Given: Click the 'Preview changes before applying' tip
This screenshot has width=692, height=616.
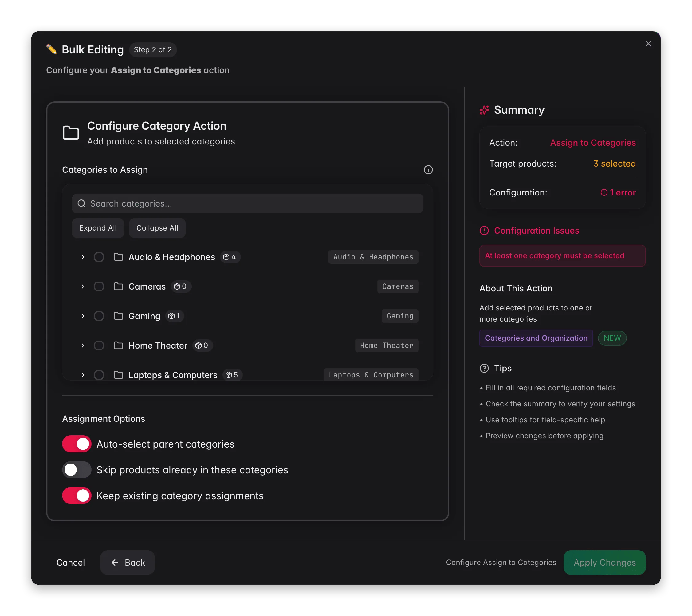Looking at the screenshot, I should click(x=544, y=436).
